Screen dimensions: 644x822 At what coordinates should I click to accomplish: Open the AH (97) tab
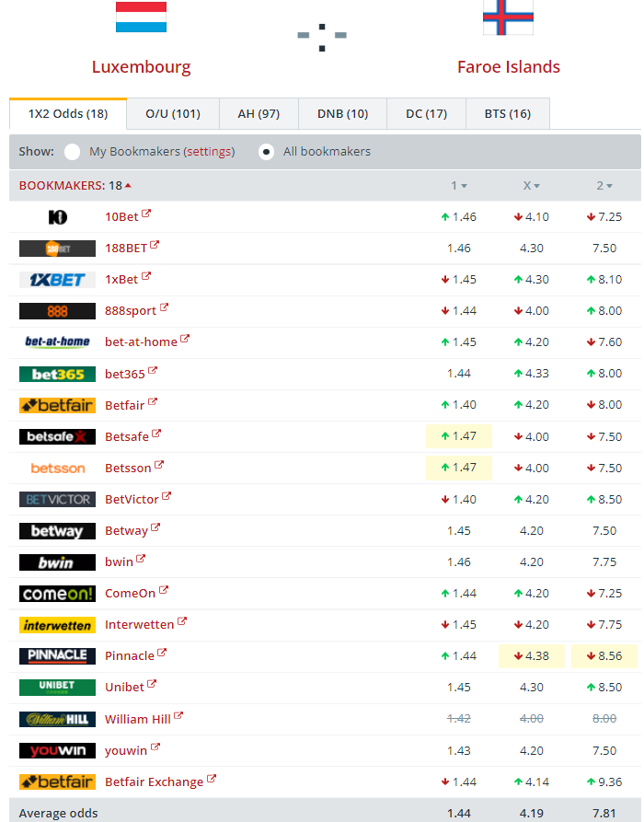(258, 114)
